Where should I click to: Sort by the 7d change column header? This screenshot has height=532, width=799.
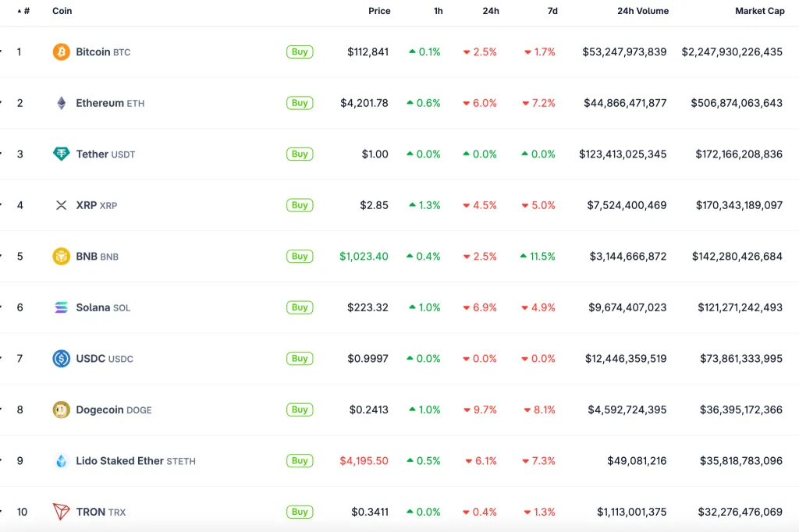[x=552, y=11]
